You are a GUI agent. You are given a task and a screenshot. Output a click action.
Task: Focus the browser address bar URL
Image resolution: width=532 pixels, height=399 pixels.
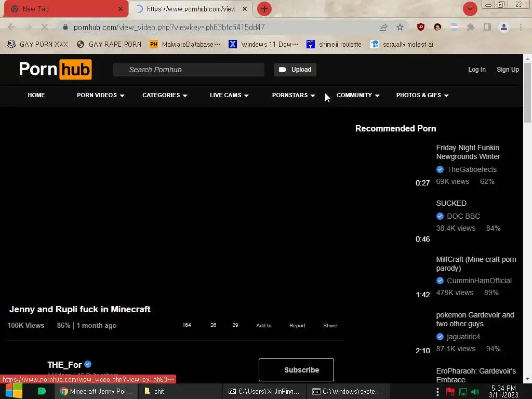169,27
